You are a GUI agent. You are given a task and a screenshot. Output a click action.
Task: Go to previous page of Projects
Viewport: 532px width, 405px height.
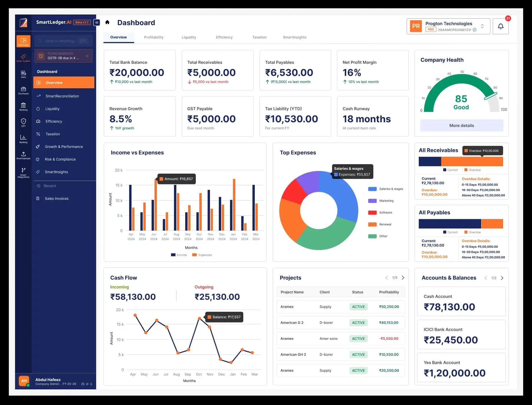(387, 278)
